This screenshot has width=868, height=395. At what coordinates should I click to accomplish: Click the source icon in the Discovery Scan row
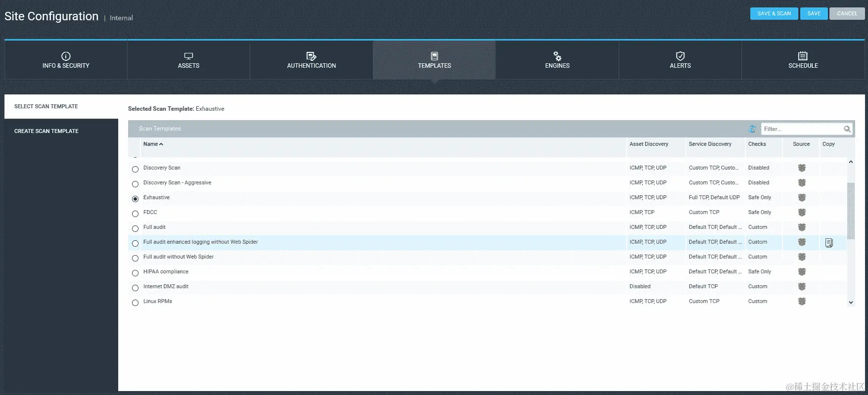click(x=802, y=168)
